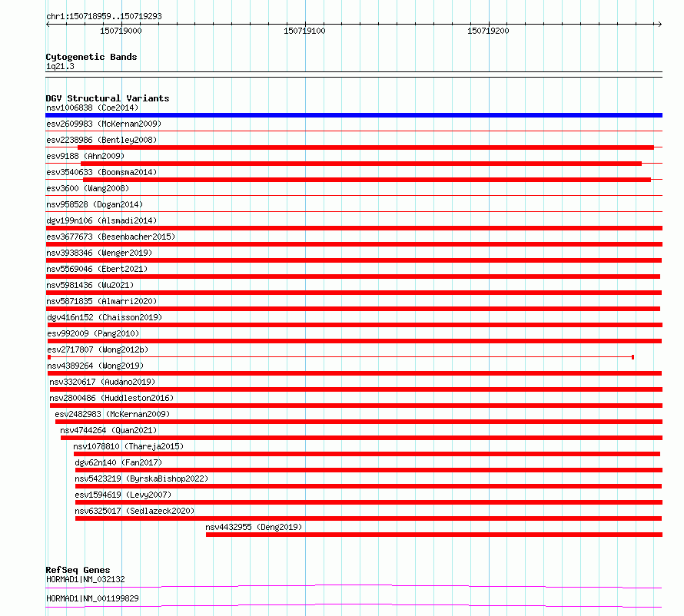The height and width of the screenshot is (616, 684).
Task: Select variant nsv5981436 (Wu2021)
Action: point(90,285)
